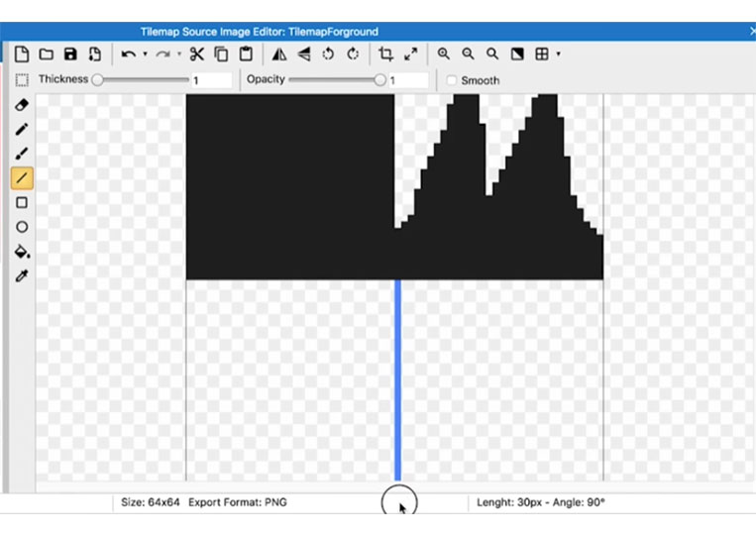Zoom out of the canvas
This screenshot has height=536, width=756.
coord(468,54)
